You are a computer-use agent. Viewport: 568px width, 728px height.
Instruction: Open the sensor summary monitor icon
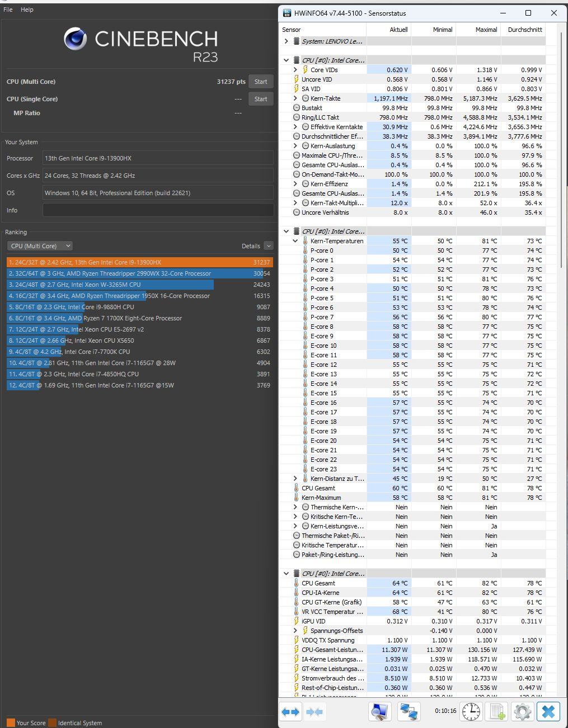click(x=380, y=712)
